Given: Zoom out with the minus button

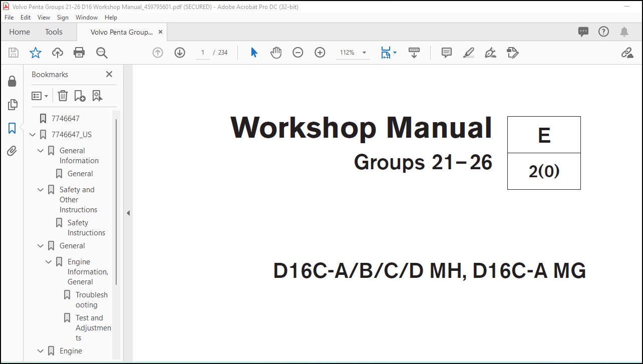Looking at the screenshot, I should 298,53.
